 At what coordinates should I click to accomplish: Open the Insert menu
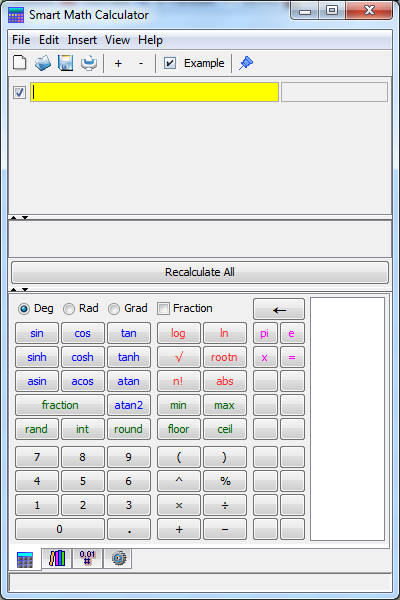(82, 40)
